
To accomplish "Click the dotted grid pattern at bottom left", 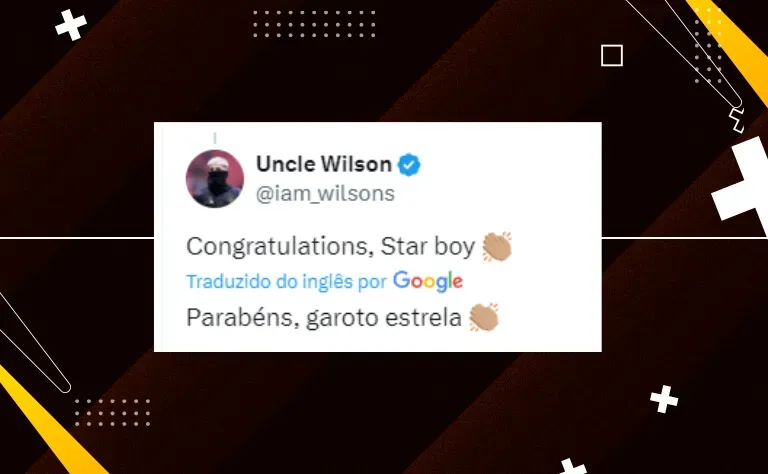I will pyautogui.click(x=112, y=412).
